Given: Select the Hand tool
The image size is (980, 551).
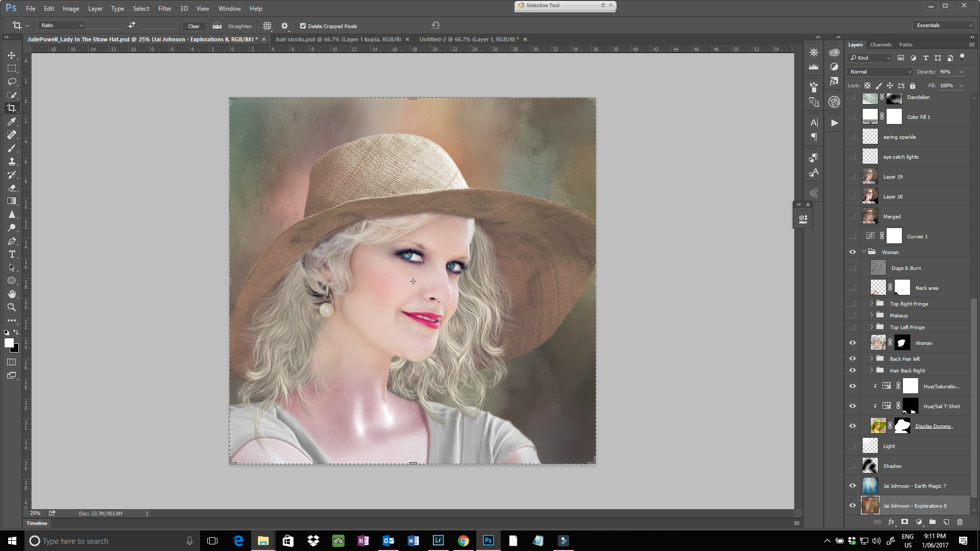Looking at the screenshot, I should 12,294.
